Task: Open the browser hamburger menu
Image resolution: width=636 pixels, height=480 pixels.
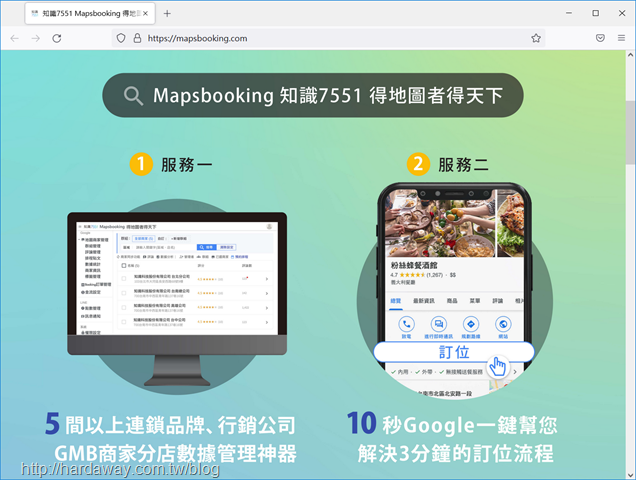Action: [621, 38]
